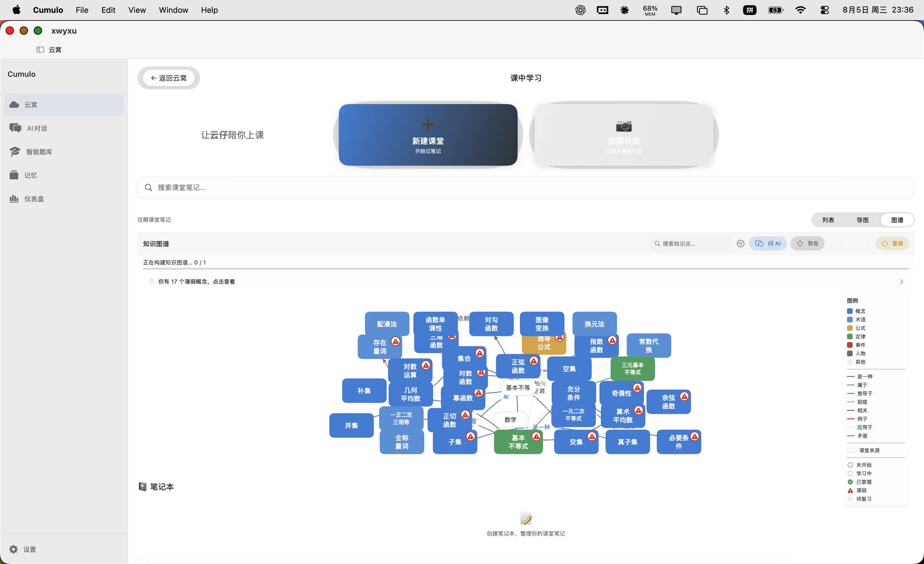Viewport: 924px width, 564px height.
Task: Click the 公式 color swatch in legend
Action: click(x=850, y=328)
